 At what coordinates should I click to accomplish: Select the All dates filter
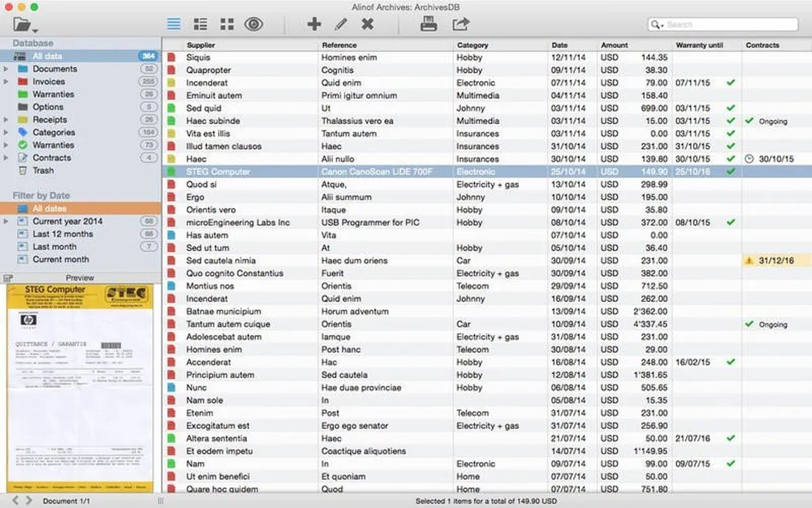click(x=81, y=209)
